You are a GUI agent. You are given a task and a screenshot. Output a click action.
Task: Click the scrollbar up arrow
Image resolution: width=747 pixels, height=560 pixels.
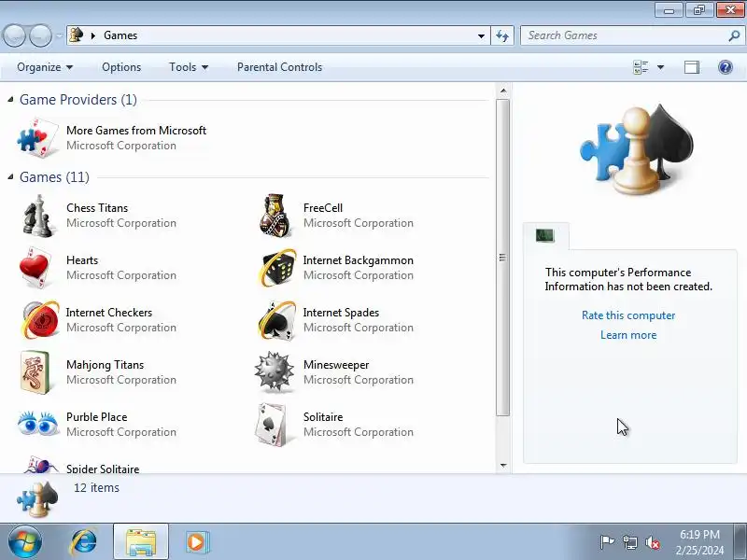[503, 91]
